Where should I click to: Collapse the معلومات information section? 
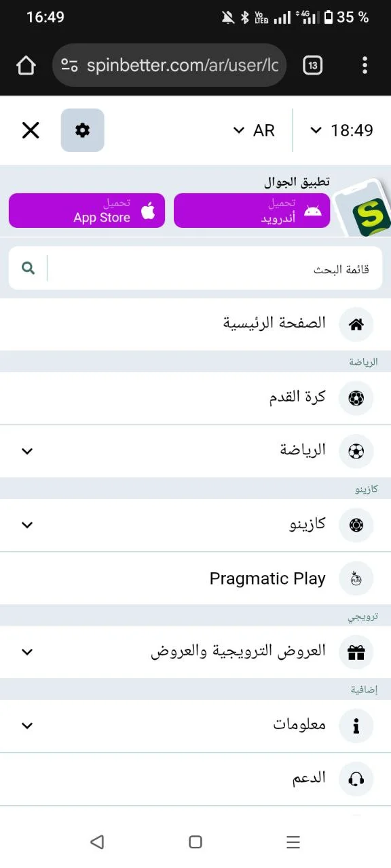tap(26, 725)
